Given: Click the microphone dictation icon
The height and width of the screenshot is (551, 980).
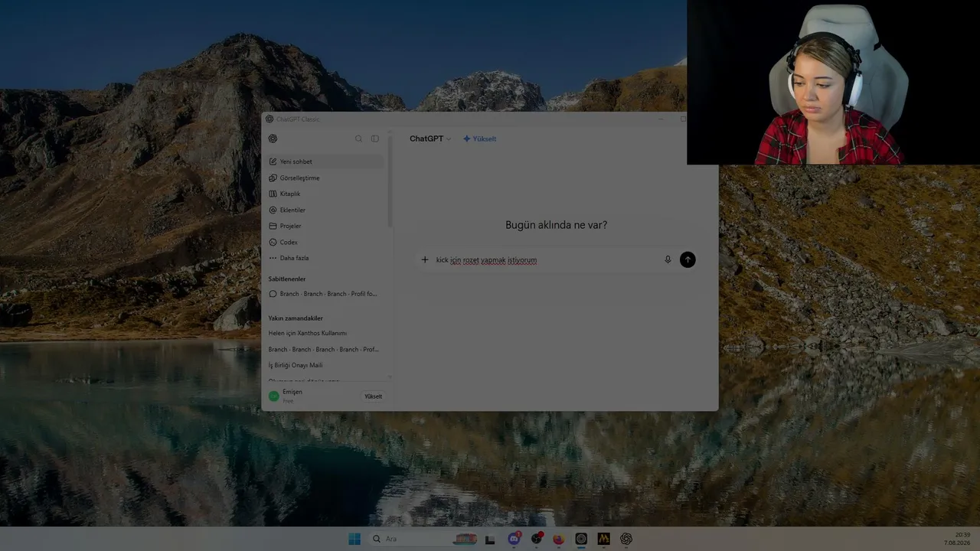Looking at the screenshot, I should tap(668, 259).
